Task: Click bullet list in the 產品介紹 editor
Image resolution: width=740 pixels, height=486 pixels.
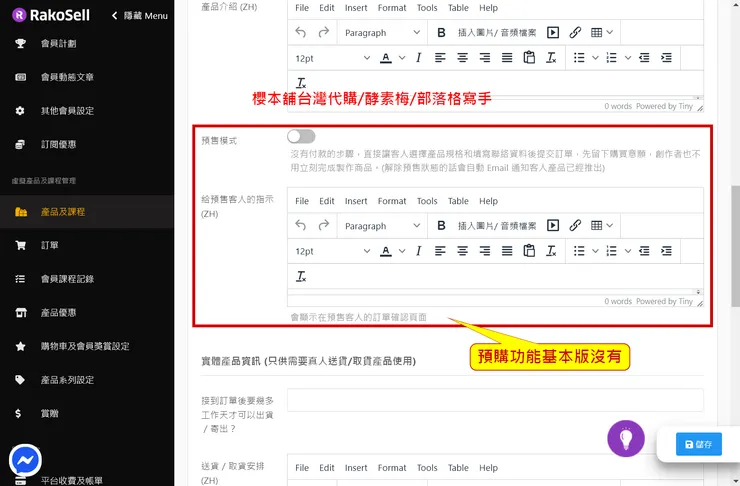Action: (579, 58)
